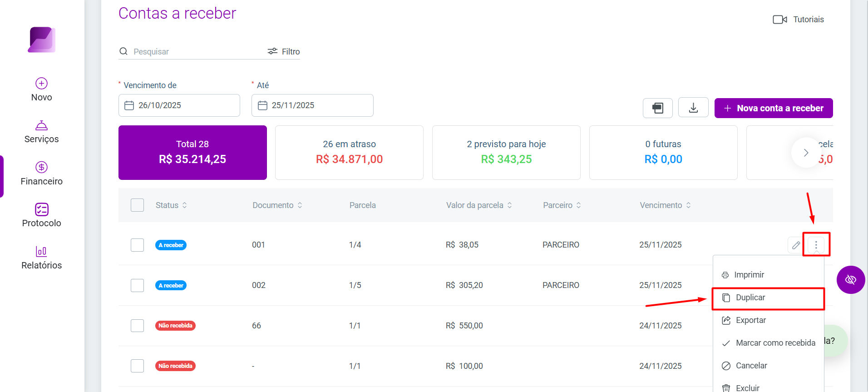
Task: Check the box for document 002 row
Action: tap(137, 285)
